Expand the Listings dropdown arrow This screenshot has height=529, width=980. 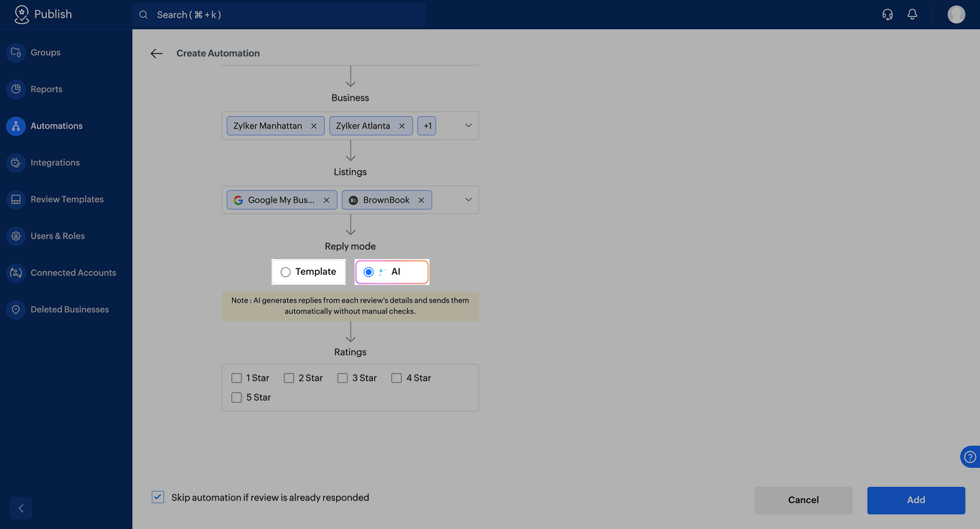pyautogui.click(x=468, y=200)
